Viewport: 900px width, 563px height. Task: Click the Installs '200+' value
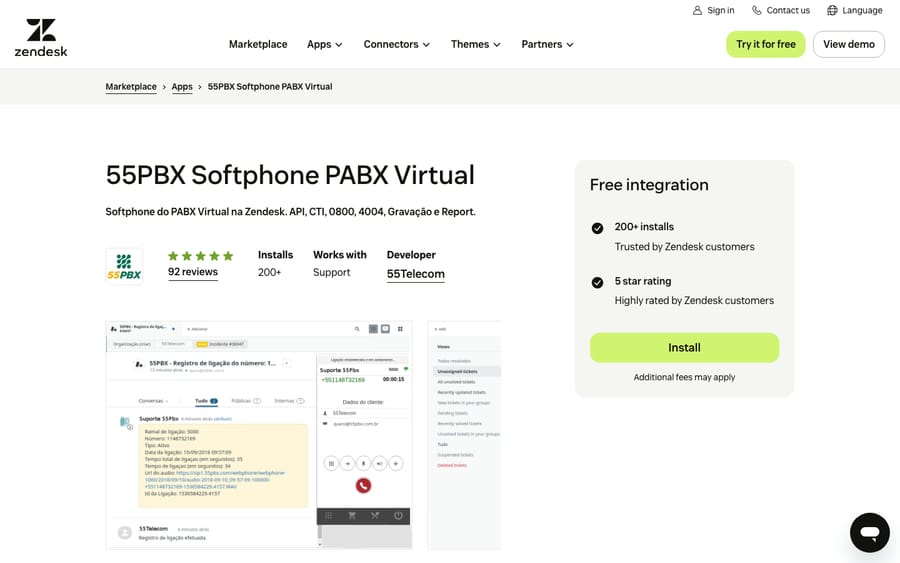tap(269, 273)
